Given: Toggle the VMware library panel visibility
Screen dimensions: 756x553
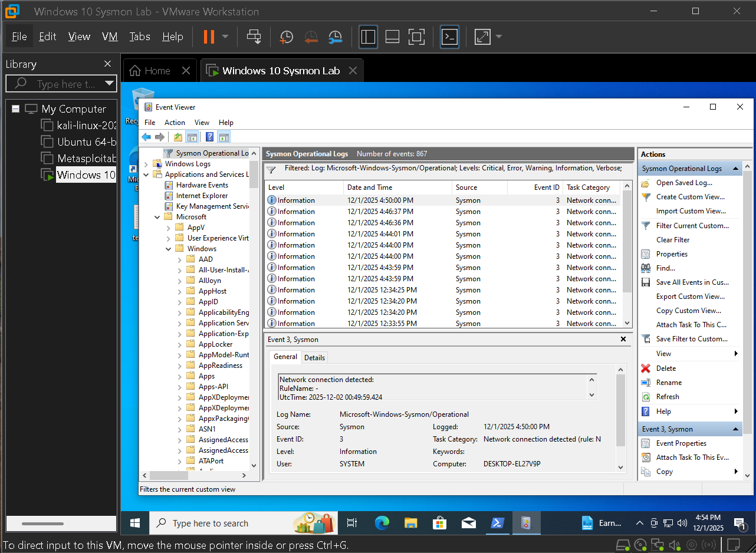Looking at the screenshot, I should 368,37.
